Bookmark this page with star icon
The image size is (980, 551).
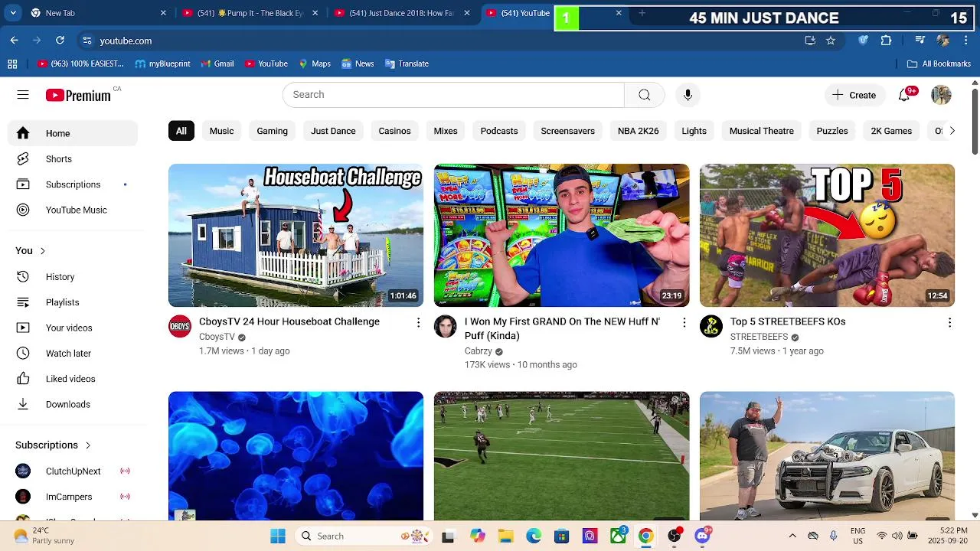831,41
